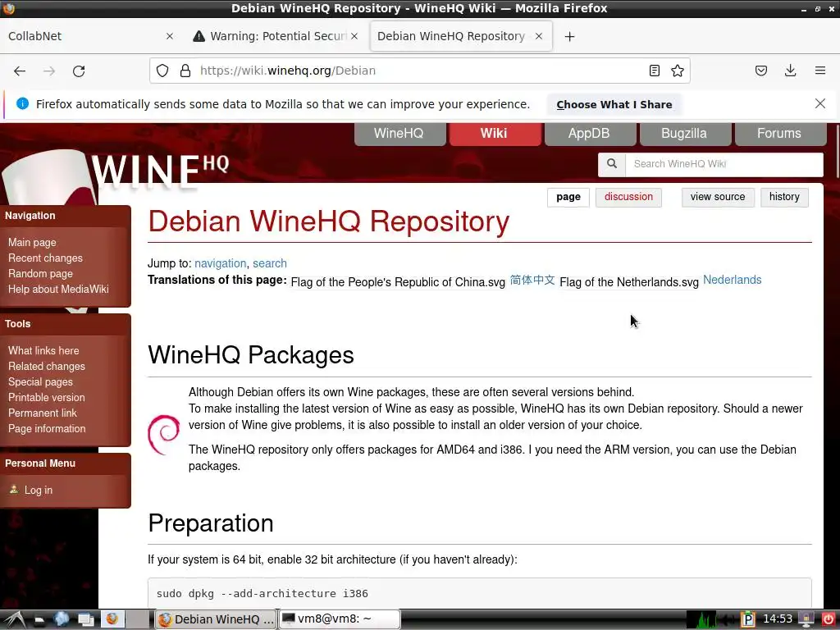
Task: Click the red power logout button
Action: point(828,619)
